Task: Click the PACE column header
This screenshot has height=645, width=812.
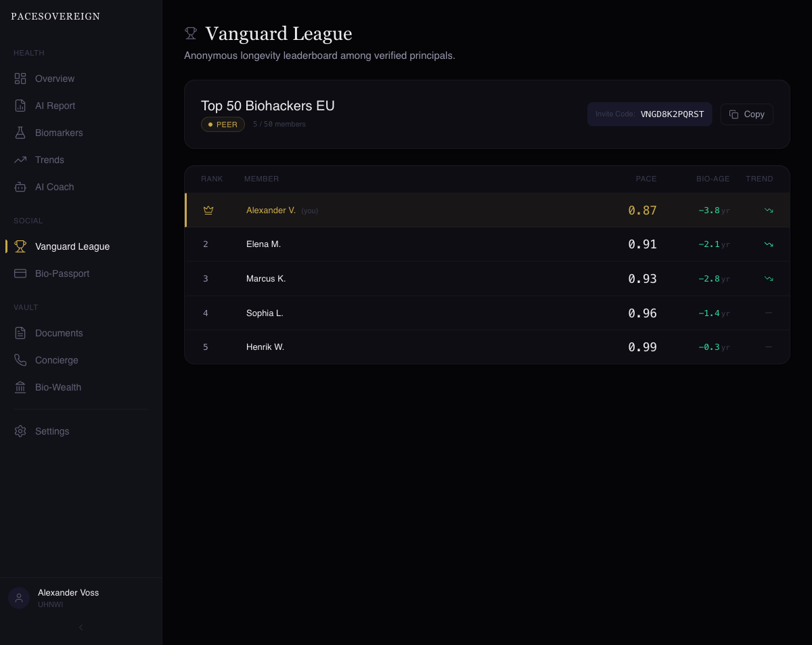Action: (646, 179)
